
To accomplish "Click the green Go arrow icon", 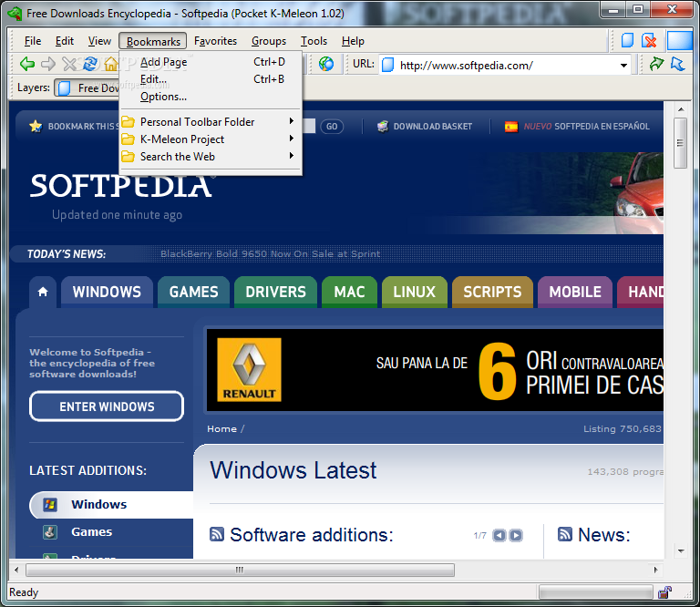I will point(656,65).
